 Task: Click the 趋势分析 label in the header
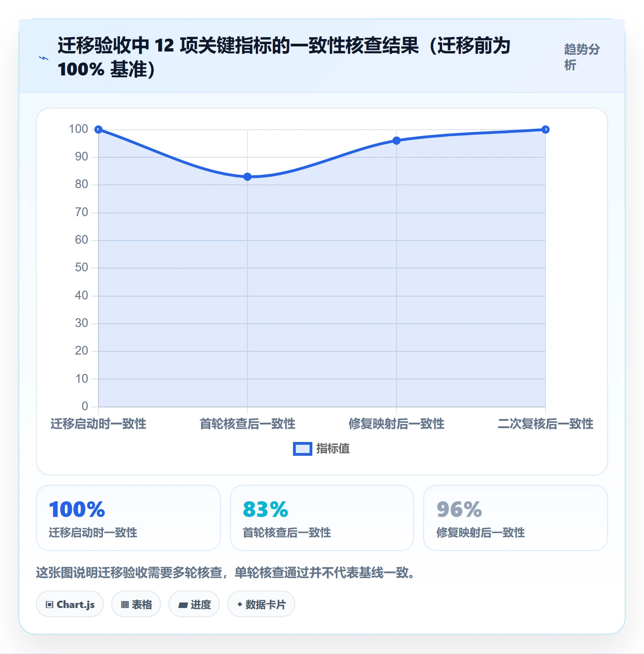pyautogui.click(x=582, y=57)
